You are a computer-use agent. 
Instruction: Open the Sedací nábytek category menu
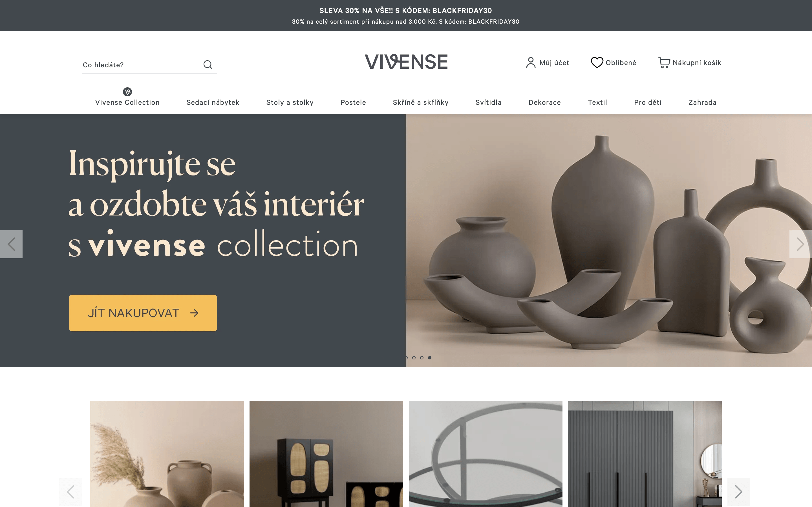point(213,102)
